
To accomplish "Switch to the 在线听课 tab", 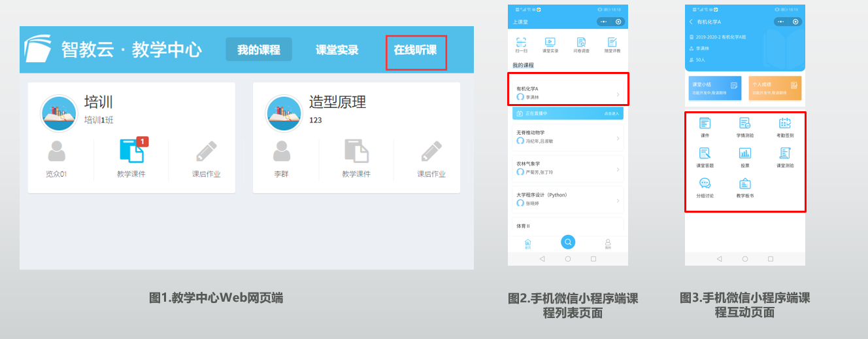I will coord(416,50).
